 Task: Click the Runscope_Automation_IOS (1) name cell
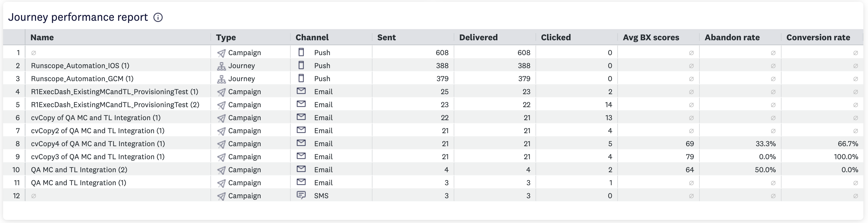click(x=80, y=66)
